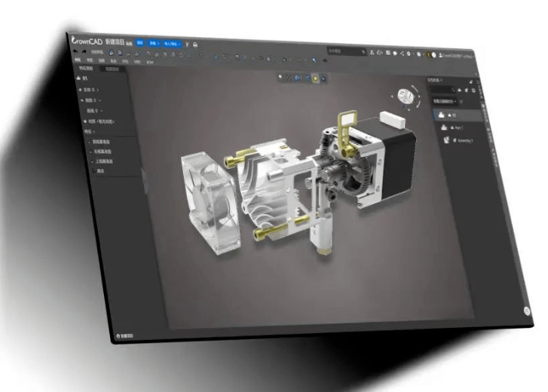Select the 01 root node in the feature tree
This screenshot has width=548, height=392.
tap(82, 78)
